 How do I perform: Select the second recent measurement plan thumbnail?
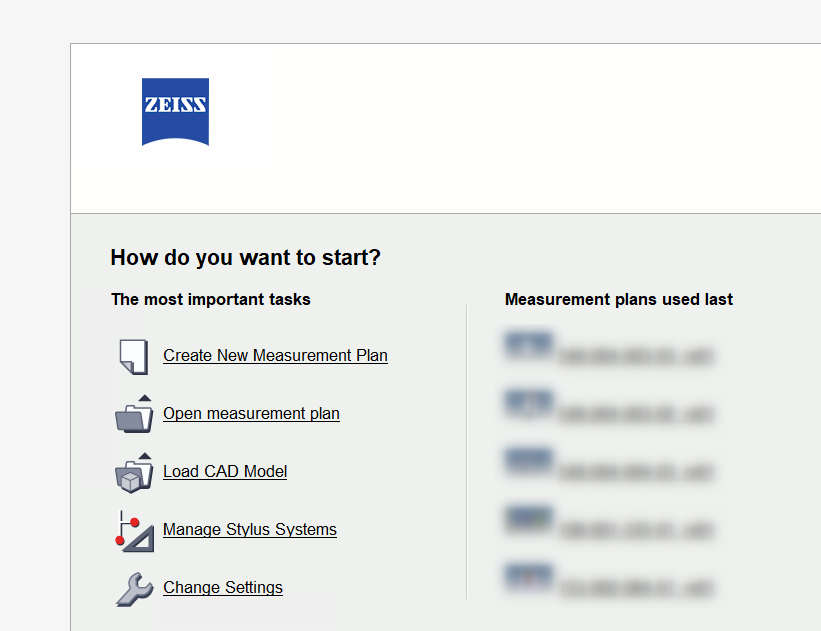point(528,404)
